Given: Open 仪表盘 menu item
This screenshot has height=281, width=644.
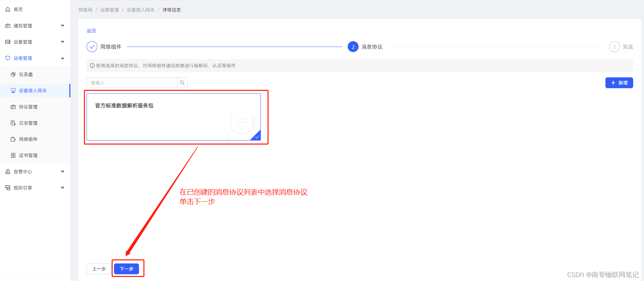Looking at the screenshot, I should pyautogui.click(x=35, y=74).
